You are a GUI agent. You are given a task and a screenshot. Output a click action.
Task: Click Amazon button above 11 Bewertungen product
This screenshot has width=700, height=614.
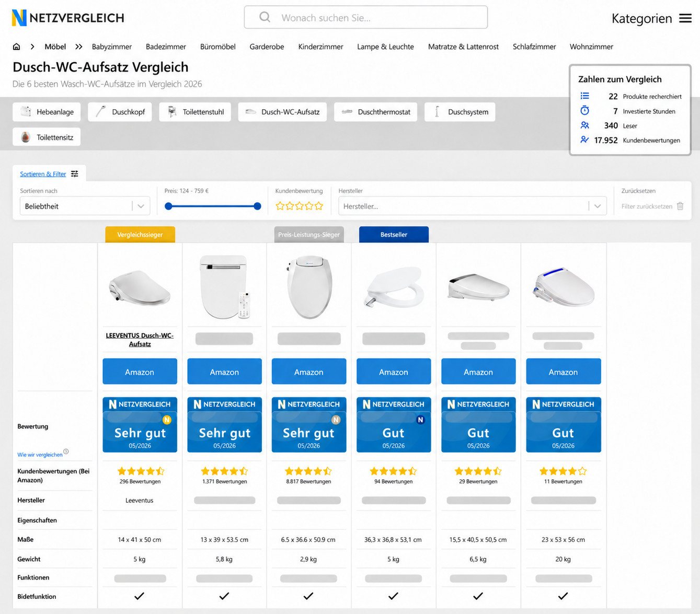pos(563,372)
